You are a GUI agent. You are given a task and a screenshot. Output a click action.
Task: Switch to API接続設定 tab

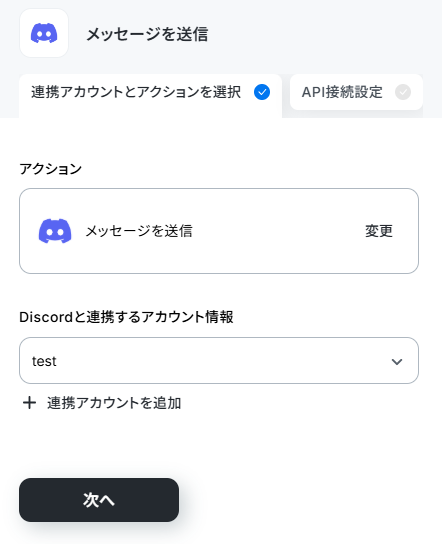[356, 92]
